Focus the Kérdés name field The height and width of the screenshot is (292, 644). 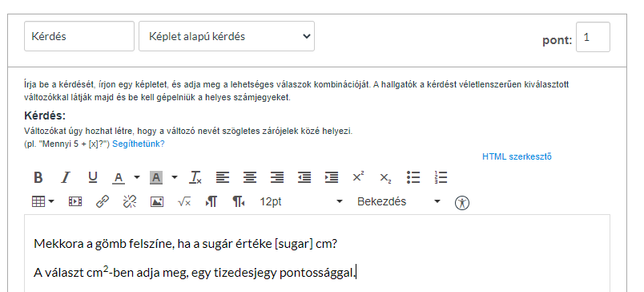(79, 36)
